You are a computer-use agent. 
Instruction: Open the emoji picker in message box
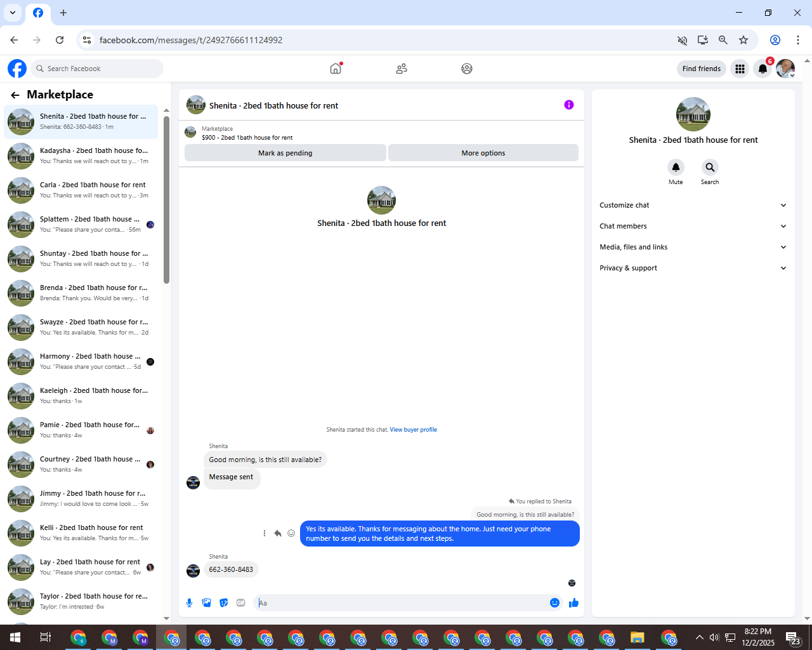pyautogui.click(x=554, y=603)
